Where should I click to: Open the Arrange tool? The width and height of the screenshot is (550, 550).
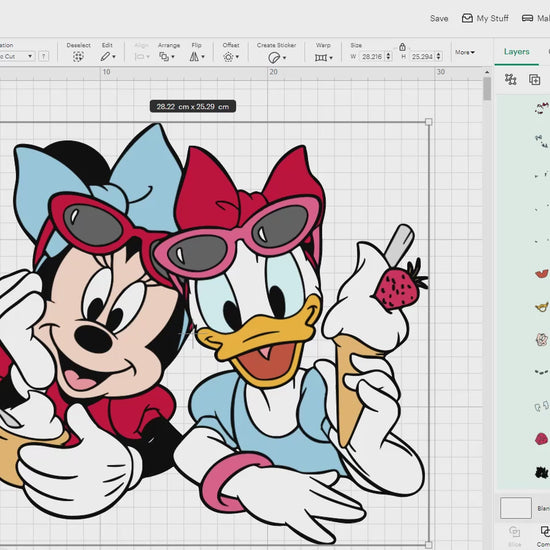coord(164,56)
